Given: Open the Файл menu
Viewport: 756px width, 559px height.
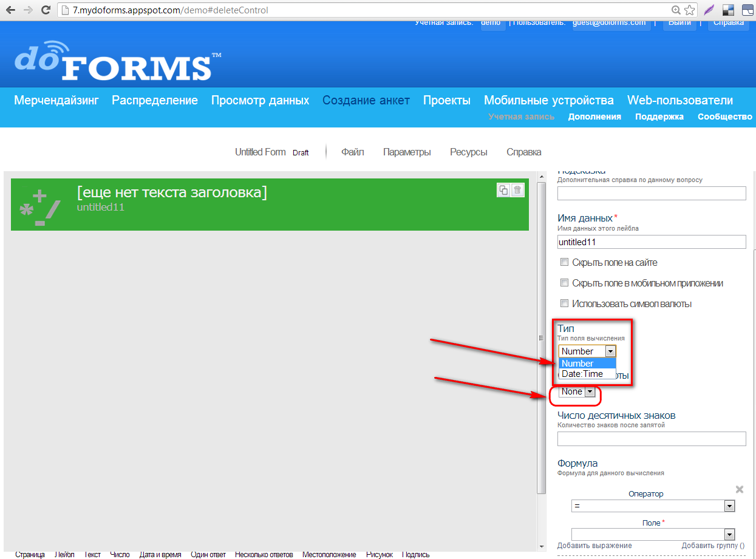Looking at the screenshot, I should [x=352, y=152].
